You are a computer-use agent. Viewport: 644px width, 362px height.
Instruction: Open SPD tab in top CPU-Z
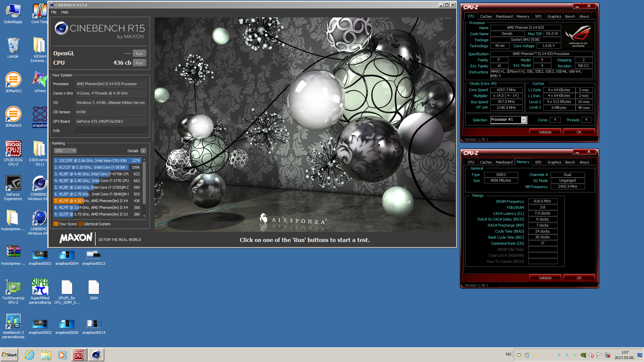(538, 16)
